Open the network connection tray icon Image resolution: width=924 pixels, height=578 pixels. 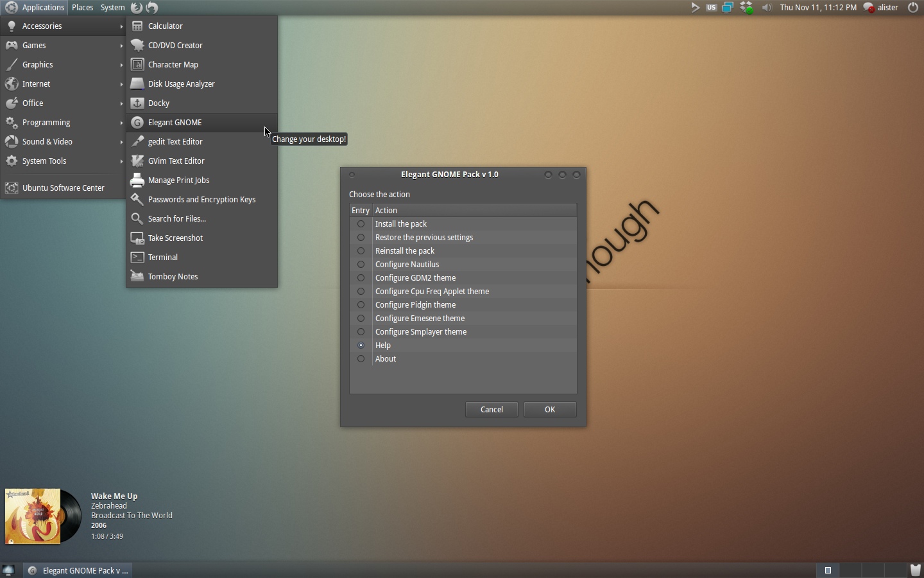coord(728,8)
